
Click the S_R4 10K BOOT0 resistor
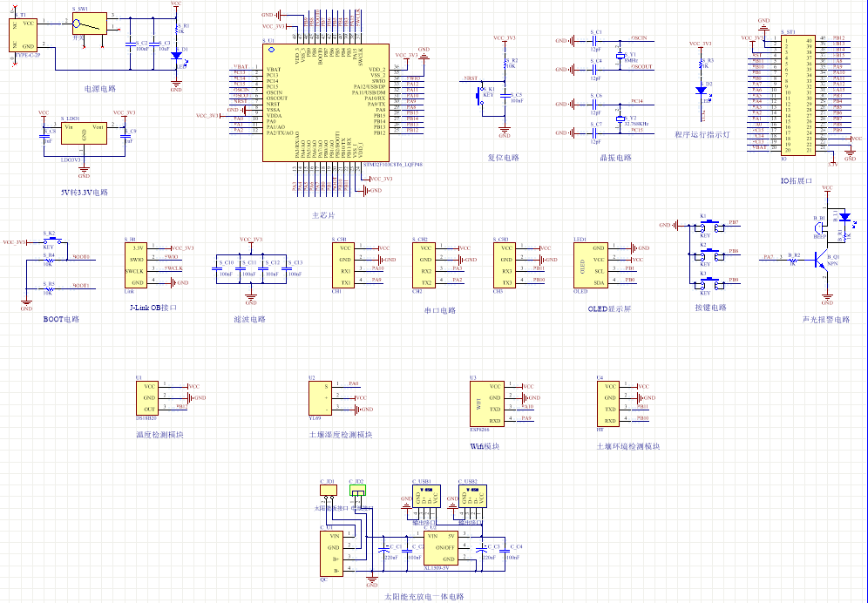coord(50,260)
